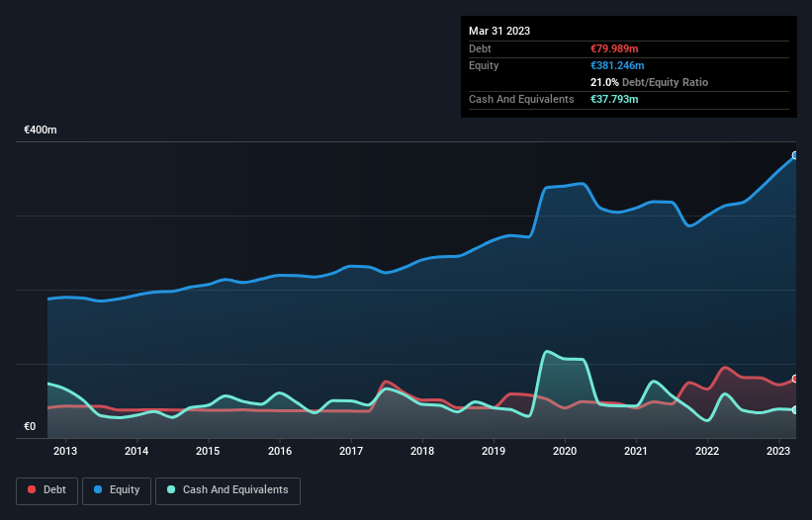
Task: Click the 2021 x-axis label
Action: tap(635, 451)
